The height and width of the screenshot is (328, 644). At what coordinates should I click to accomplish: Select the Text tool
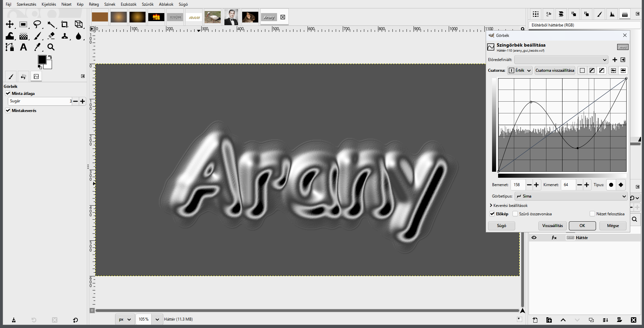[x=23, y=47]
